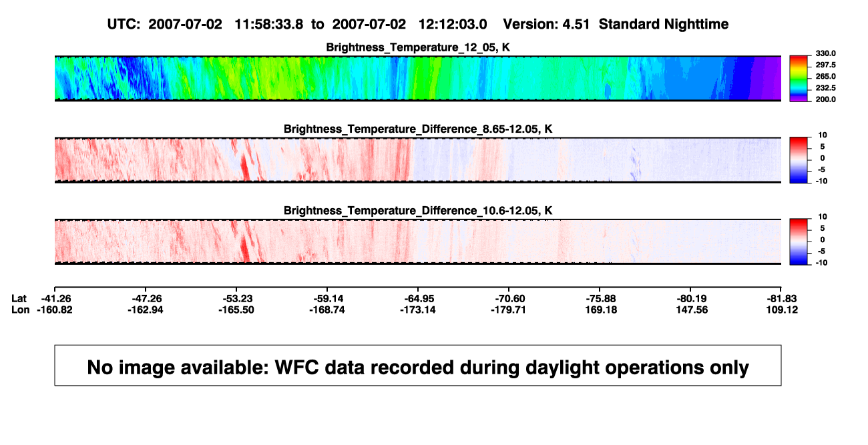The width and height of the screenshot is (868, 445).
Task: Click the latitude value -80.19
Action: [x=690, y=298]
